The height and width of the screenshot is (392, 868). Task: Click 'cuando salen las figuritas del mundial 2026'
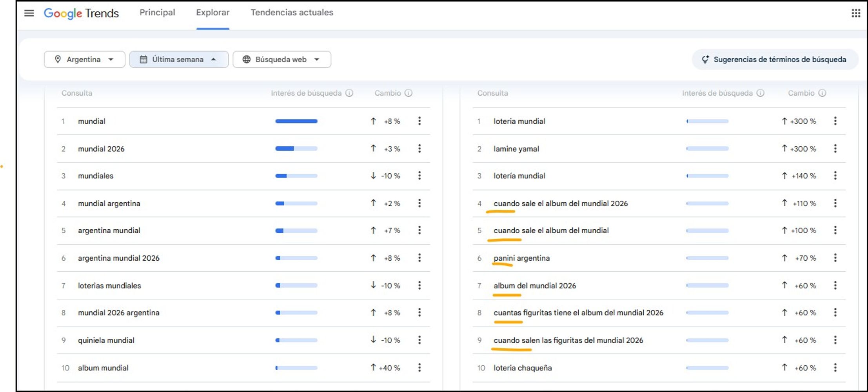pos(568,340)
